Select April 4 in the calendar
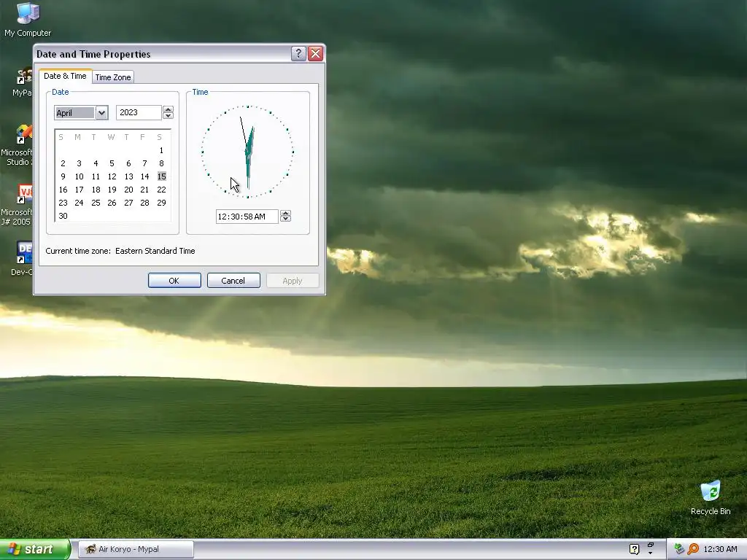Image resolution: width=747 pixels, height=560 pixels. click(x=96, y=163)
